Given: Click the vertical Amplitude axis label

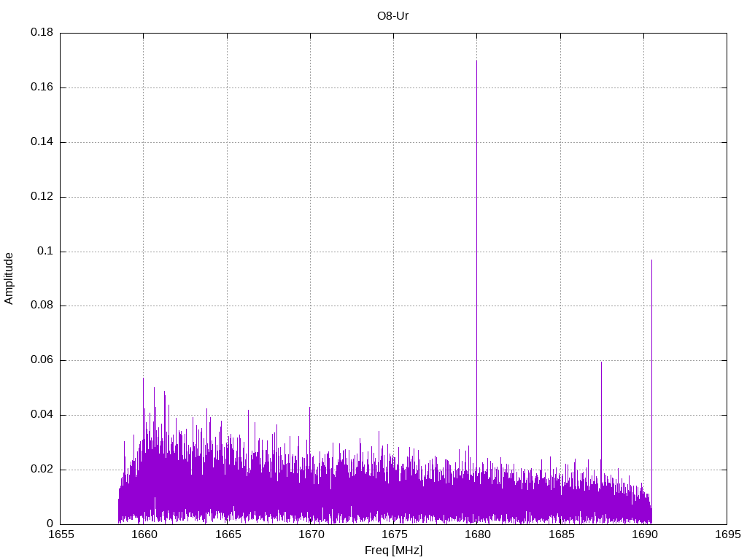Looking at the screenshot, I should [x=9, y=279].
